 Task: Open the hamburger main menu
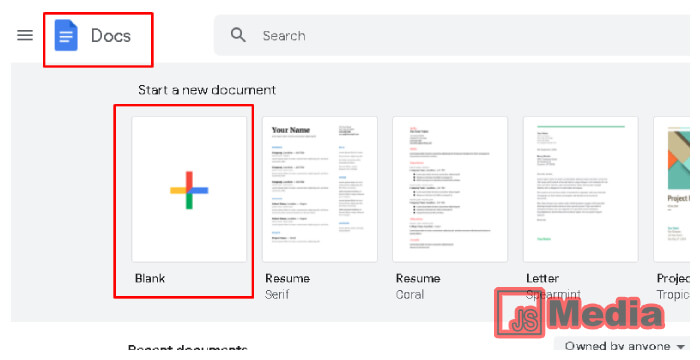[25, 35]
